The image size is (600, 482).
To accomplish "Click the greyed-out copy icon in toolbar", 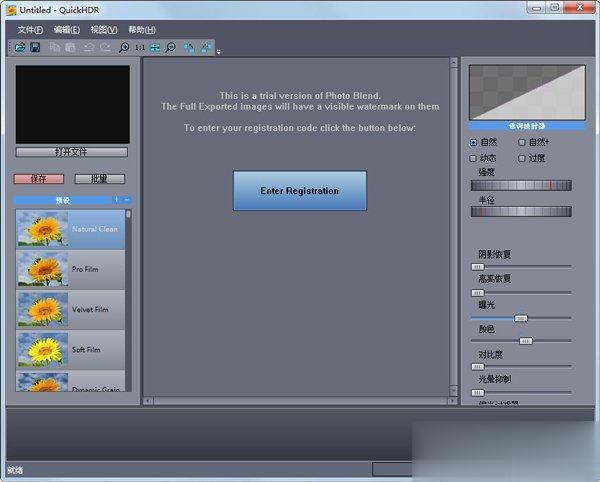I will point(55,47).
